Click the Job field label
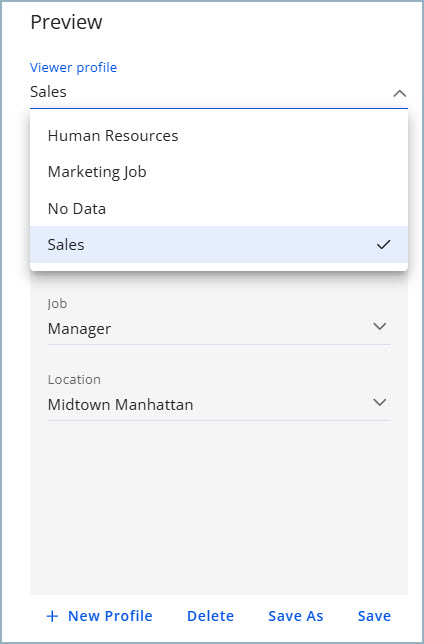The width and height of the screenshot is (424, 644). (57, 304)
